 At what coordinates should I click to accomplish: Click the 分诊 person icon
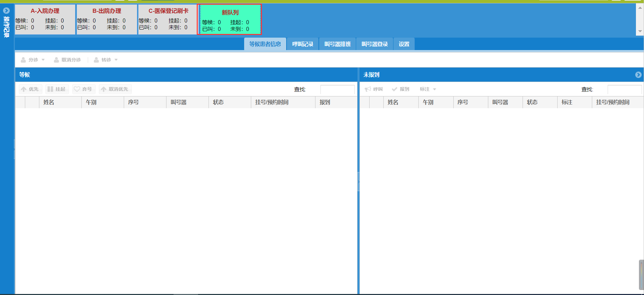click(23, 60)
